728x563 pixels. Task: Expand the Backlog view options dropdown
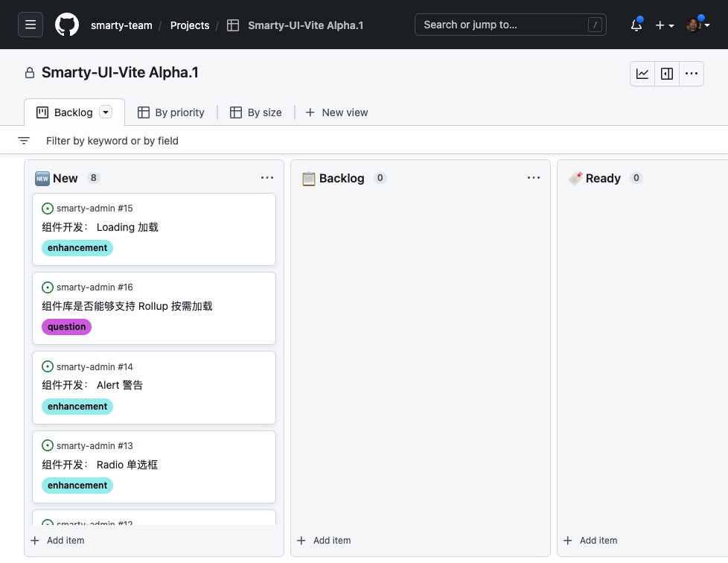point(106,112)
